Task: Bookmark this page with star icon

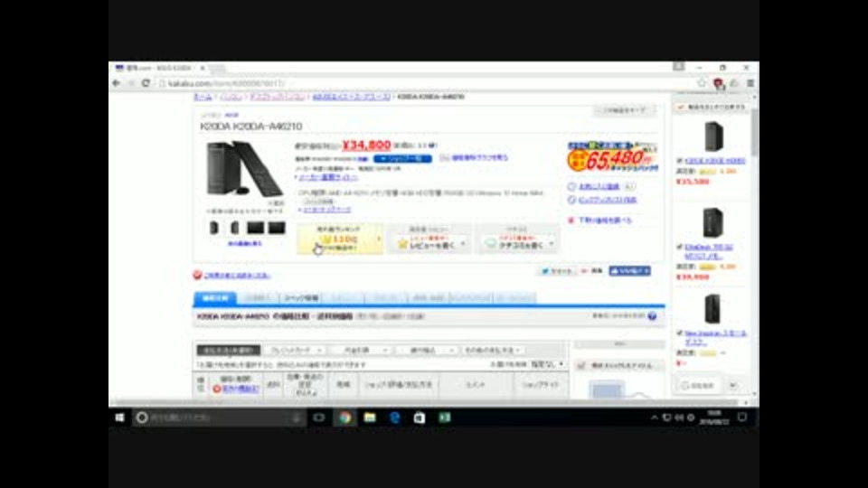Action: coord(702,83)
